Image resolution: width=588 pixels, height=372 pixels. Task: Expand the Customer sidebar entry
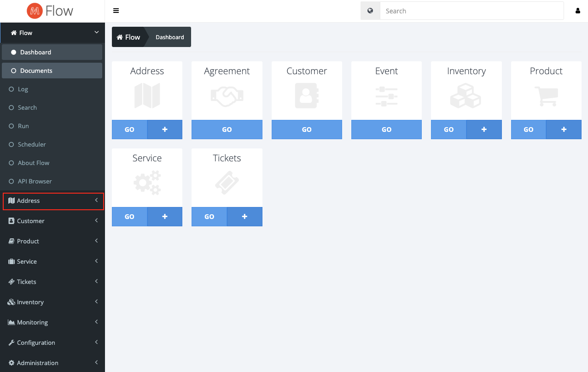52,221
